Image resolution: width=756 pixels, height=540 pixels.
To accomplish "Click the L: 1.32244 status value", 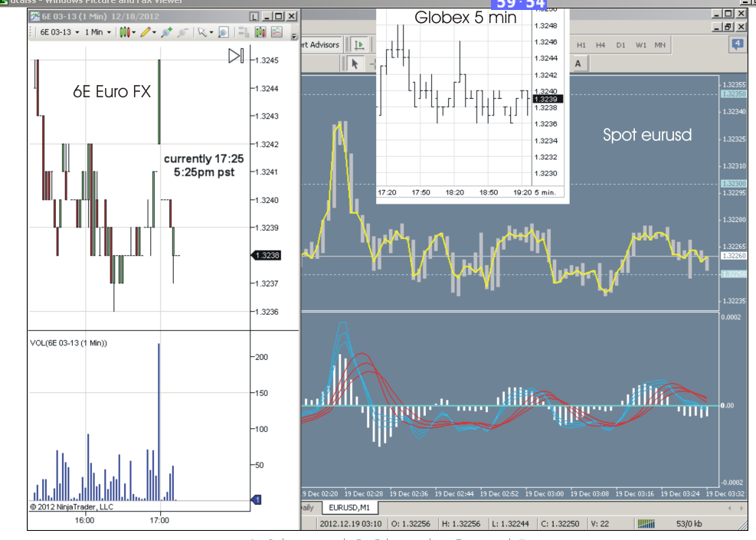I will coord(510,524).
